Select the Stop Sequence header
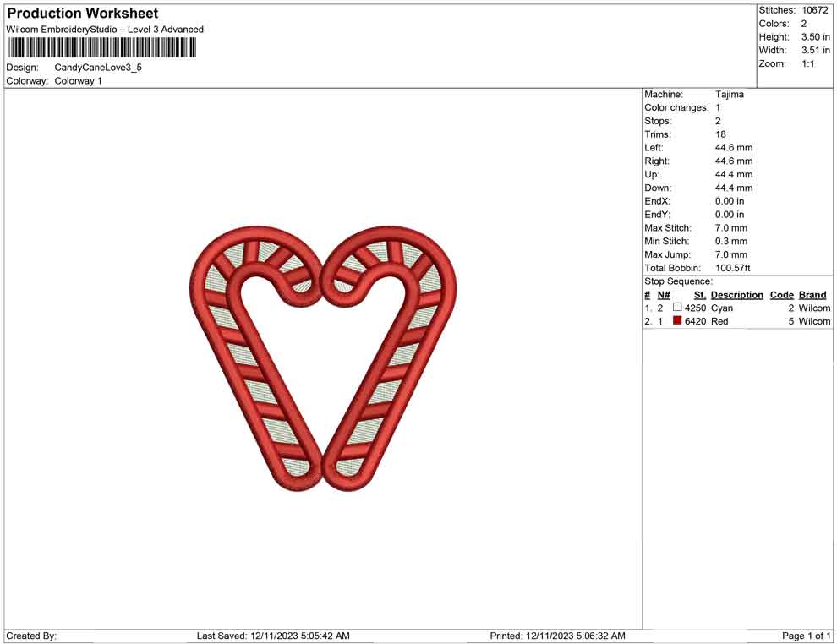 click(x=676, y=281)
